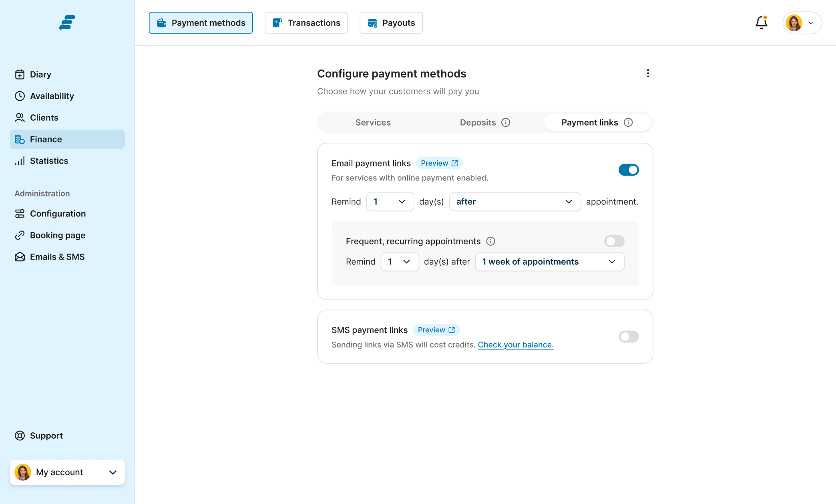836x504 pixels.
Task: Expand the My account menu
Action: (67, 472)
